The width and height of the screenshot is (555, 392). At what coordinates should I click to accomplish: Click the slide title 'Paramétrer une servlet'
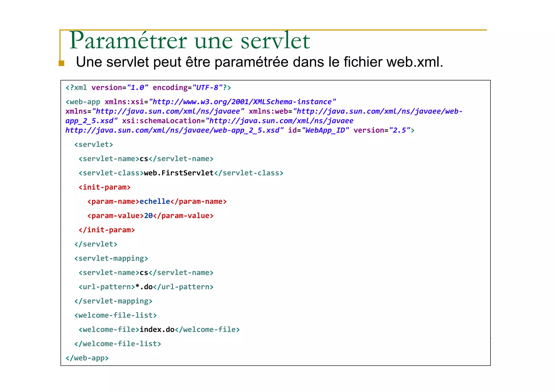(190, 41)
